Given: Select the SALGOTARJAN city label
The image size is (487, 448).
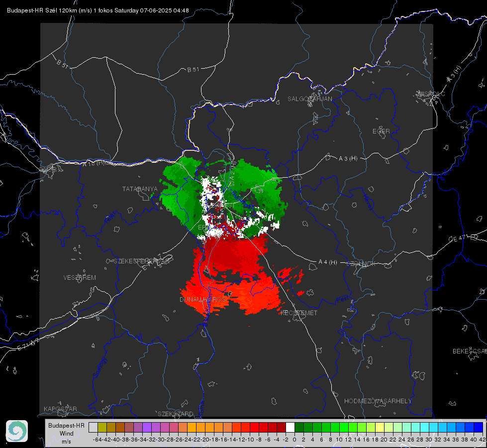Looking at the screenshot, I should click(309, 99).
